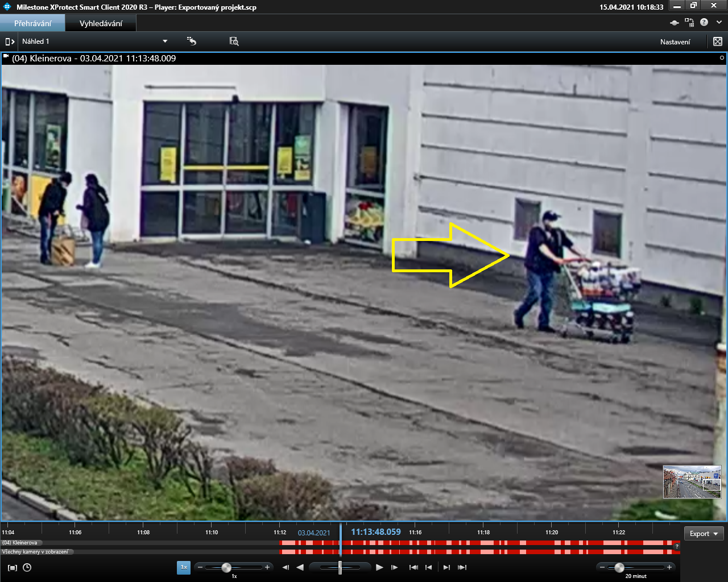This screenshot has width=728, height=582.
Task: Open the search recordings toolbar icon
Action: 234,41
